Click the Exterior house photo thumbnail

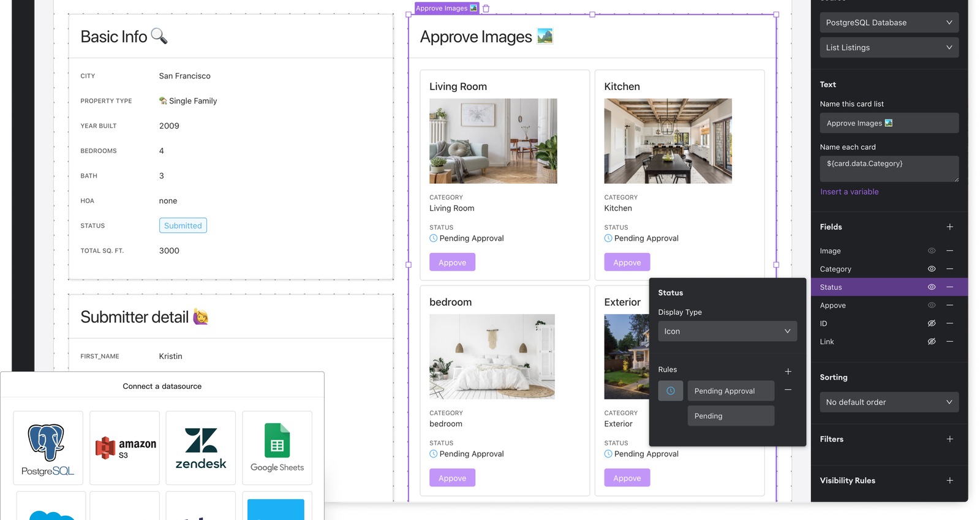[627, 356]
